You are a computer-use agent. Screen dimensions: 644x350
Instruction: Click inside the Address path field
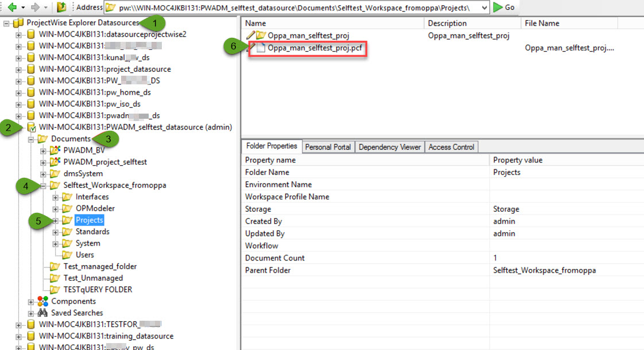tap(287, 7)
